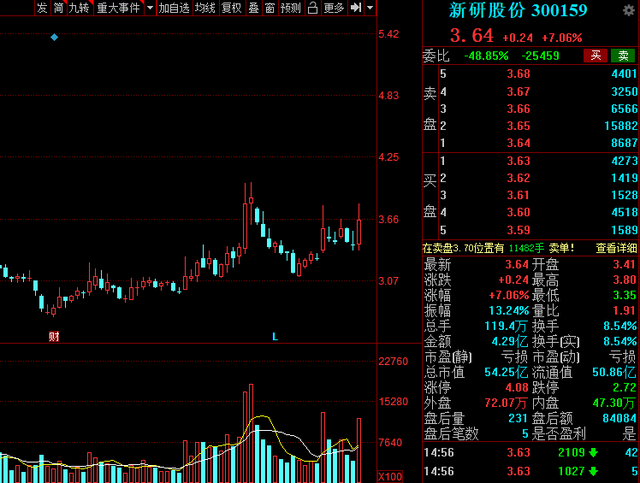
Task: Click the 涨停 4.08 limit-up price
Action: coord(517,387)
